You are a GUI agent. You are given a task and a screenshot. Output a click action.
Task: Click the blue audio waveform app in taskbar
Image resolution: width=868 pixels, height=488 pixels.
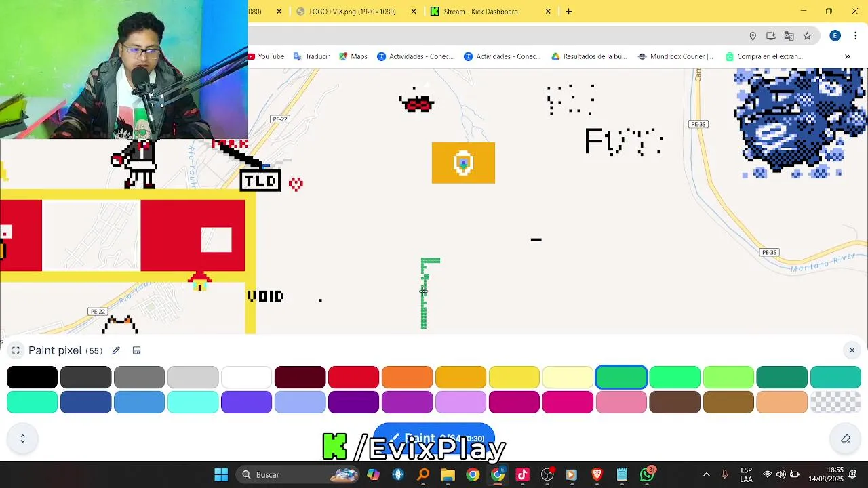(x=398, y=474)
